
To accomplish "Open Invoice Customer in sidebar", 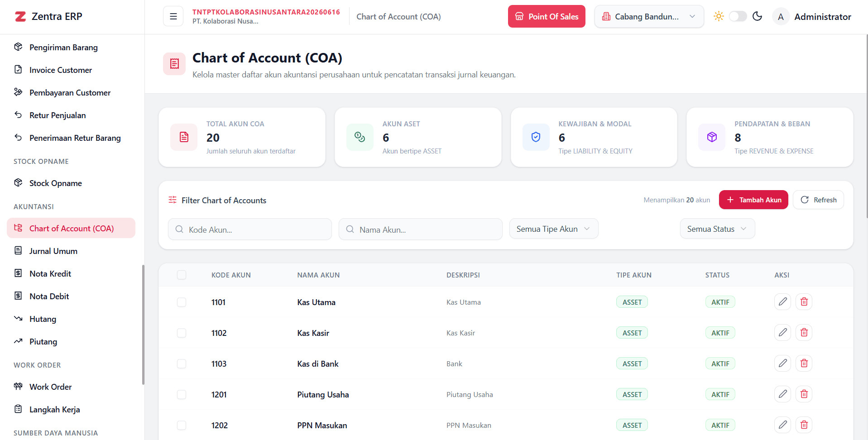I will 71,70.
